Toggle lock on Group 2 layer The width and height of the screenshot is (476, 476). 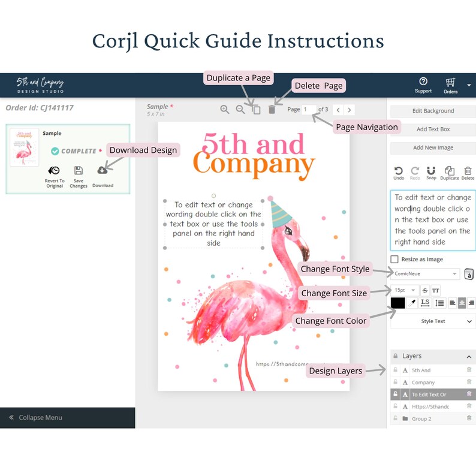click(x=395, y=418)
